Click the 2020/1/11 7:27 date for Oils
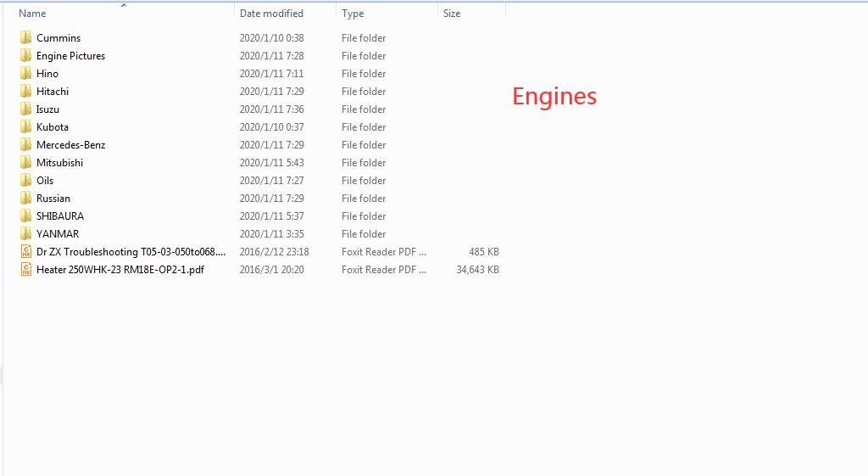 272,180
